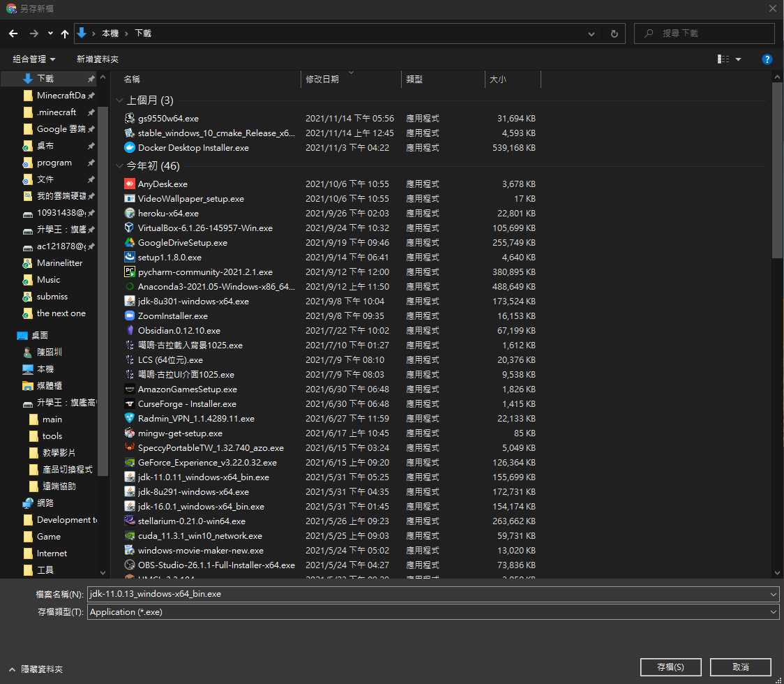Select the ZoomInstaller.exe icon
Viewport: 784px width, 684px height.
click(130, 315)
